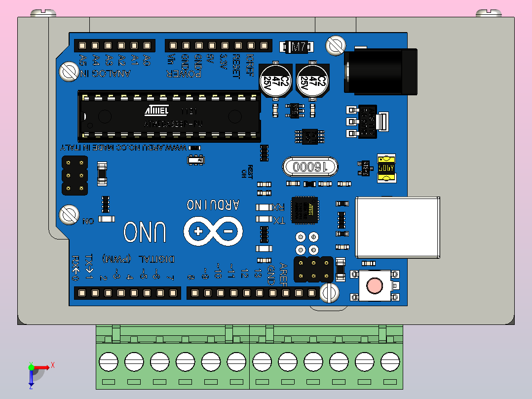The image size is (532, 399).
Task: Click the ARDUINO silkscreen text above the logo
Action: pyautogui.click(x=213, y=205)
